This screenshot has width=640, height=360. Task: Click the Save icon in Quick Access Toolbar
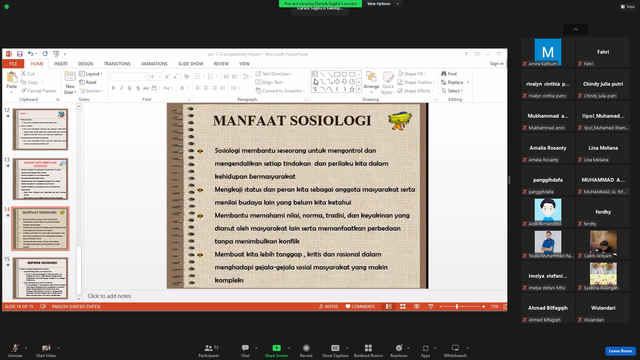pos(20,54)
